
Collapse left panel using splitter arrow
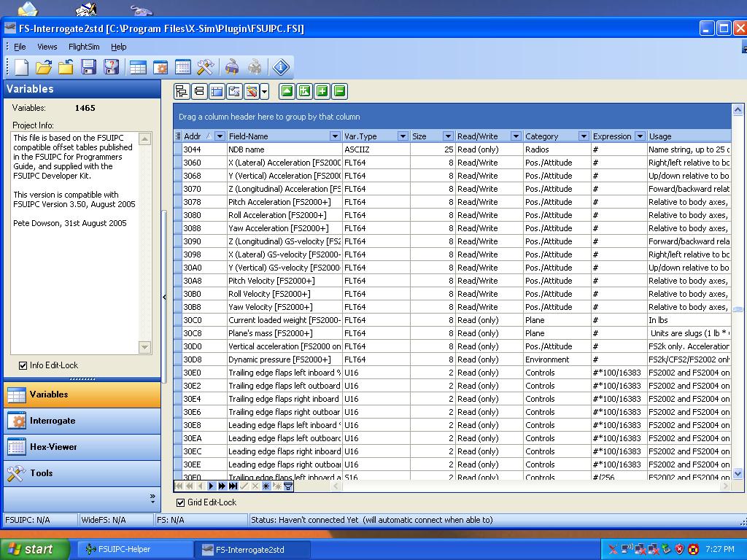click(164, 297)
